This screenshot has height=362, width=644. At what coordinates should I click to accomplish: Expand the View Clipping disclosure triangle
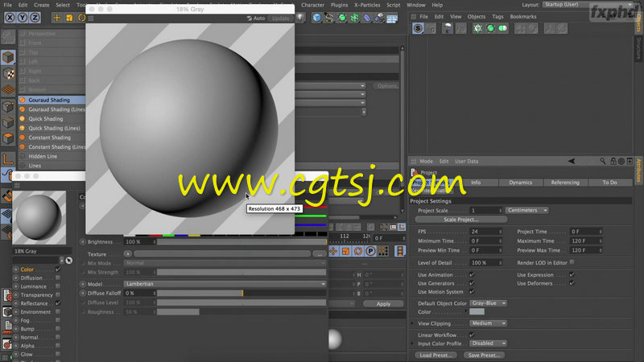click(x=412, y=324)
